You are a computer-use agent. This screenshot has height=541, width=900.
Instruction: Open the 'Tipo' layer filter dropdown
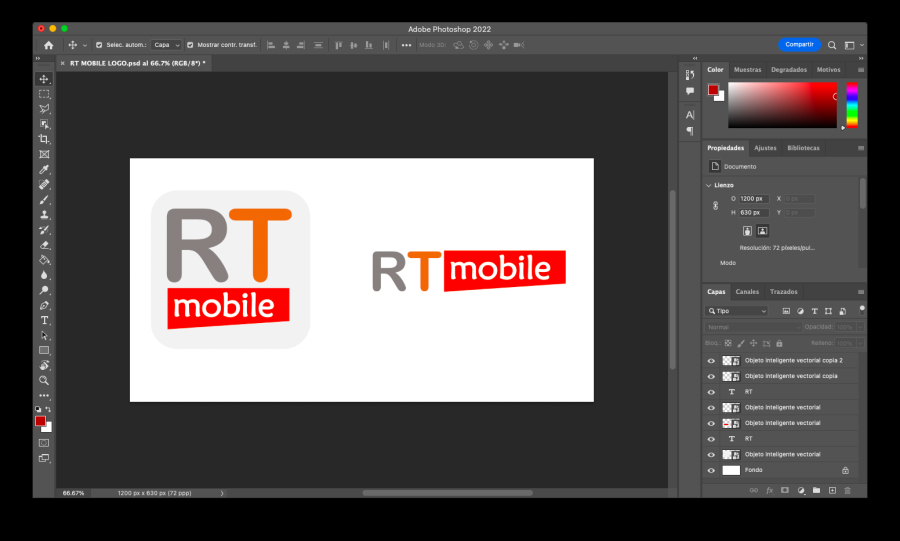737,311
